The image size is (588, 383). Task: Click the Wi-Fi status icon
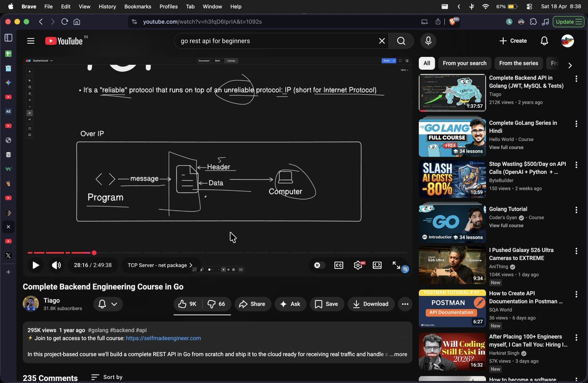(486, 6)
